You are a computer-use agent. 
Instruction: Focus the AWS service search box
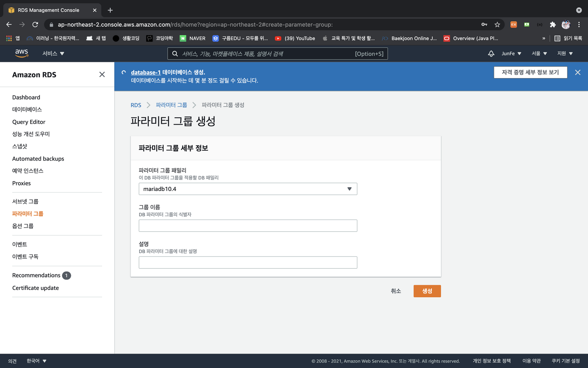click(277, 54)
